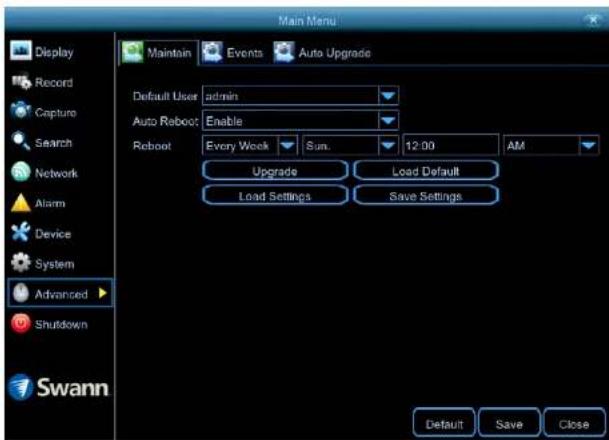The image size is (609, 440).
Task: Open the Network menu
Action: pyautogui.click(x=56, y=173)
